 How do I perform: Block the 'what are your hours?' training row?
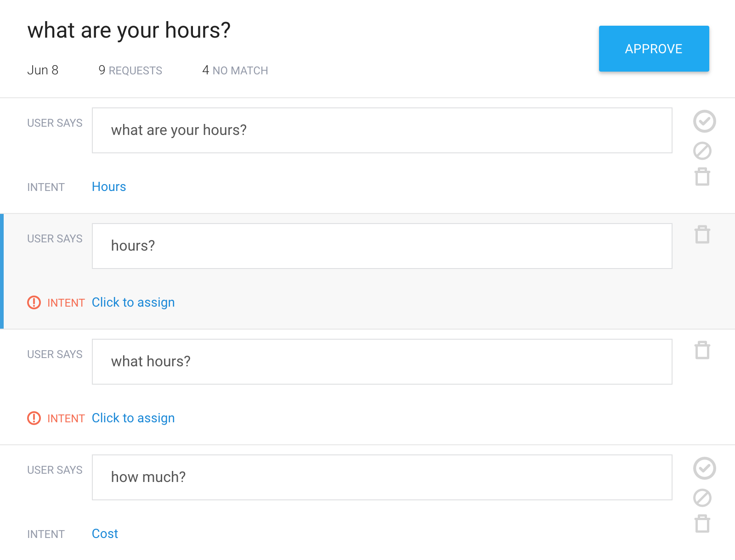tap(702, 151)
